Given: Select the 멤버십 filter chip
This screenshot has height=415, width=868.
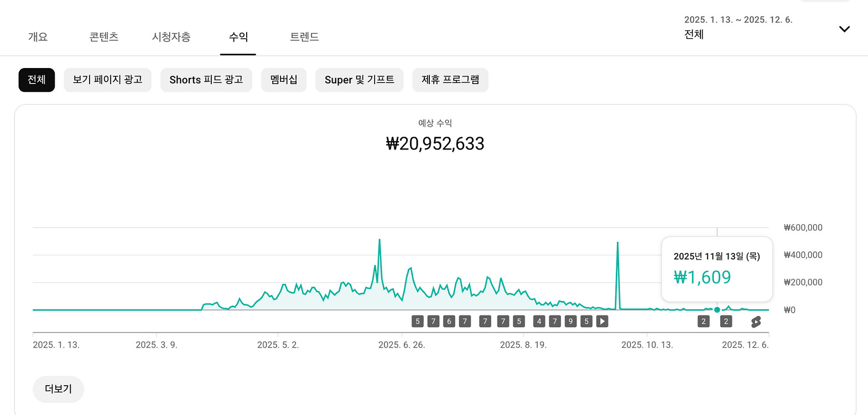Looking at the screenshot, I should point(283,80).
